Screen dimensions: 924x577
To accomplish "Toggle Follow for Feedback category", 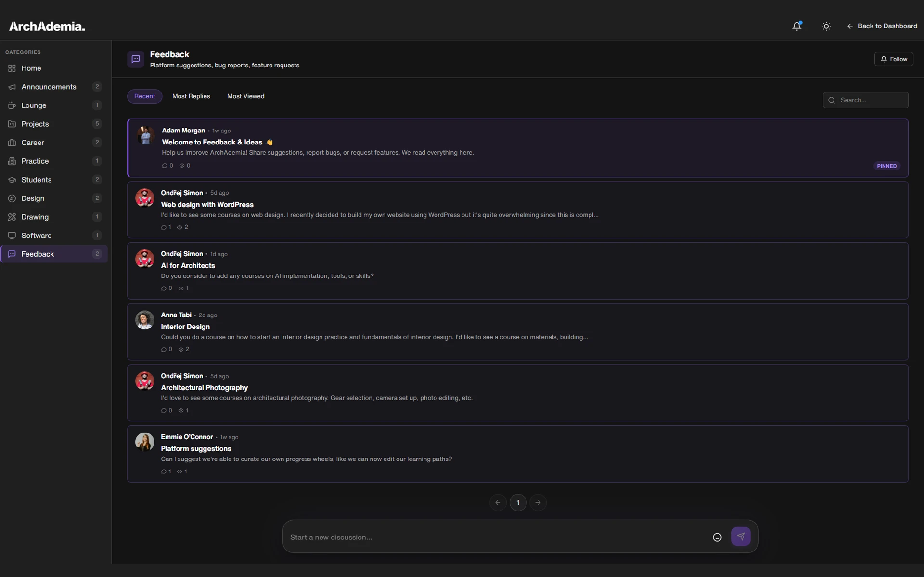I will (x=893, y=59).
